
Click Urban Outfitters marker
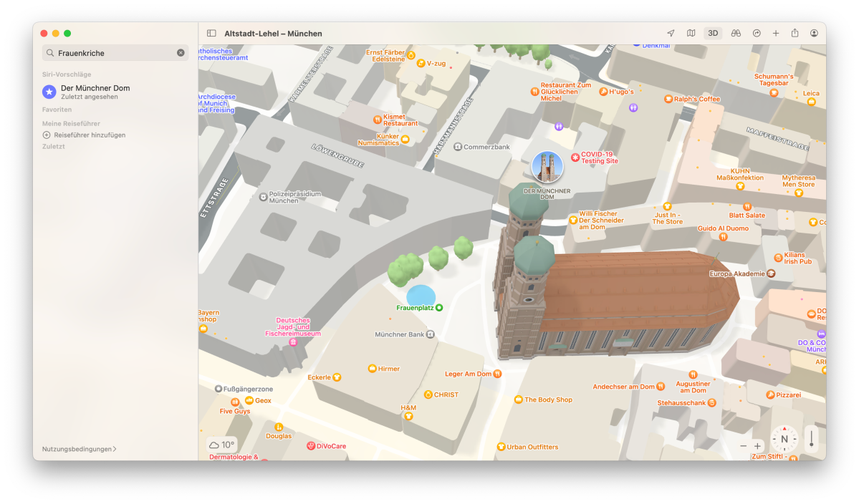pyautogui.click(x=500, y=447)
